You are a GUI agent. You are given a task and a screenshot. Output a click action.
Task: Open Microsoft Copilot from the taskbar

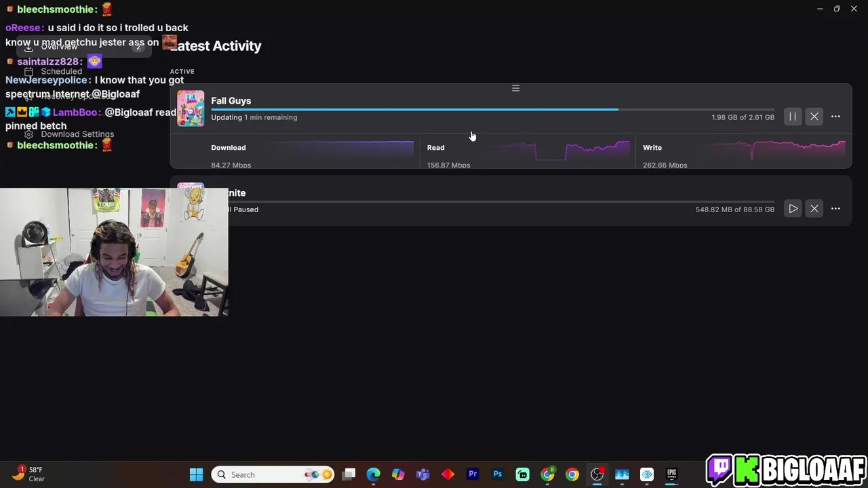pyautogui.click(x=398, y=474)
